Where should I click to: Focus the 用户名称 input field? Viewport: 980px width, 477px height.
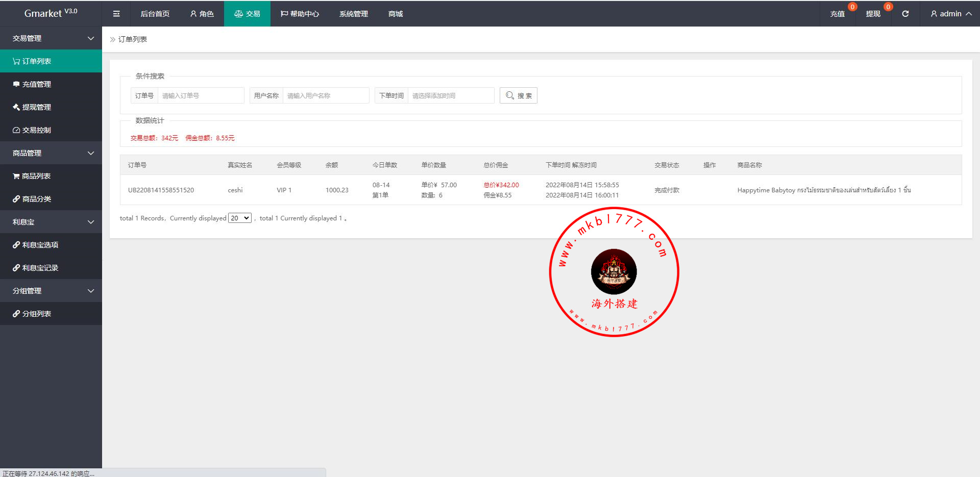pyautogui.click(x=326, y=95)
